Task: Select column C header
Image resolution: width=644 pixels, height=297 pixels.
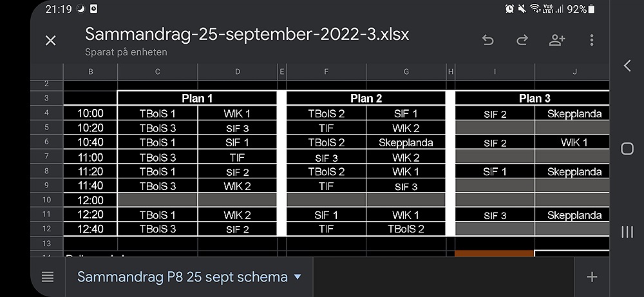Action: (157, 72)
